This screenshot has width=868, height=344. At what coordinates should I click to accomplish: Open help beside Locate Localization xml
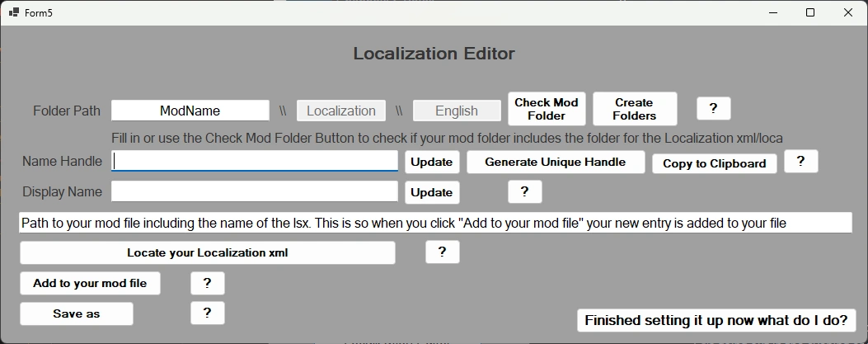point(442,252)
